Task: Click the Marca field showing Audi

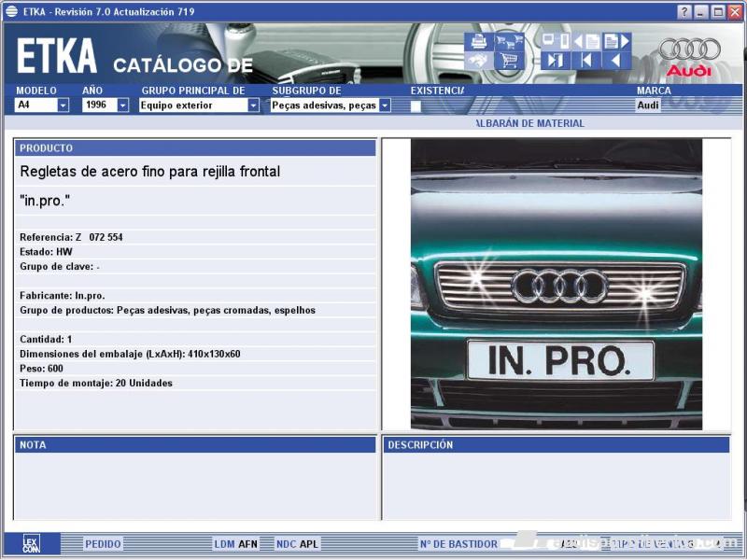Action: tap(648, 105)
